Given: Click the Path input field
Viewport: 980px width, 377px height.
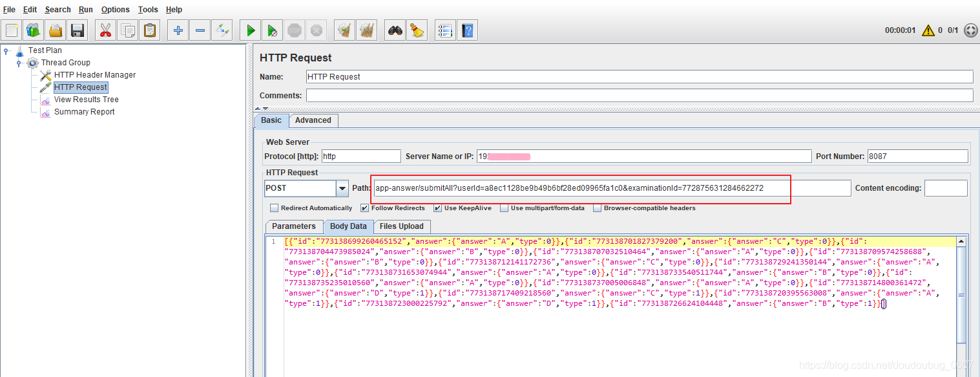Looking at the screenshot, I should coord(612,188).
